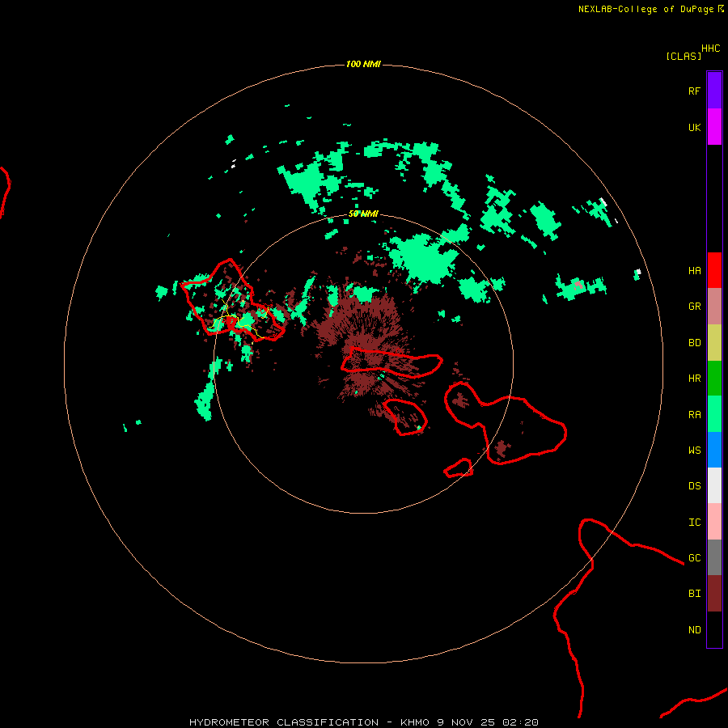Click the GR legend label
Image resolution: width=728 pixels, height=728 pixels.
(694, 307)
